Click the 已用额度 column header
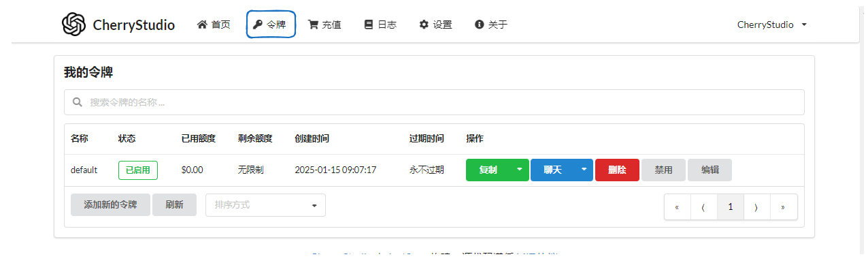Image resolution: width=868 pixels, height=261 pixels. (199, 138)
